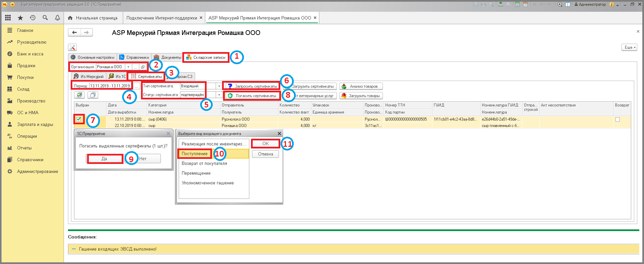
Task: Toggle Выбран checkbox in certificate row
Action: click(78, 119)
